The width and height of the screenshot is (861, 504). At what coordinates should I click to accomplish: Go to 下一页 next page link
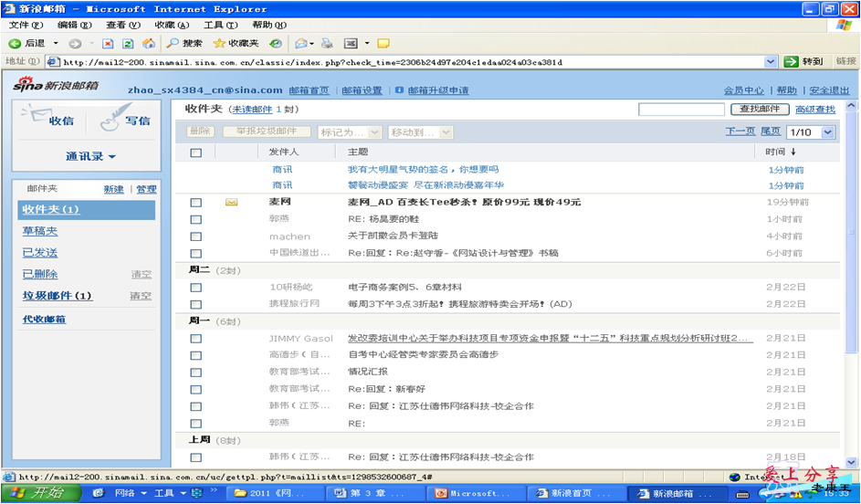point(740,131)
